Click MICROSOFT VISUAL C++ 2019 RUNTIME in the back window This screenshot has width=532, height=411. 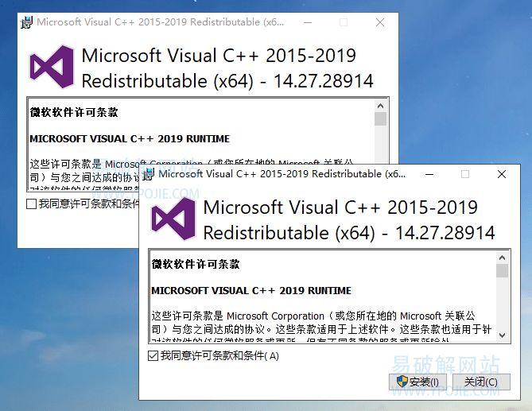(x=130, y=138)
